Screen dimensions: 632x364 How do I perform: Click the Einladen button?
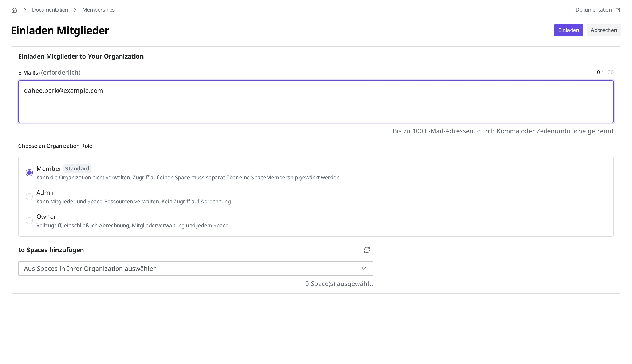569,30
